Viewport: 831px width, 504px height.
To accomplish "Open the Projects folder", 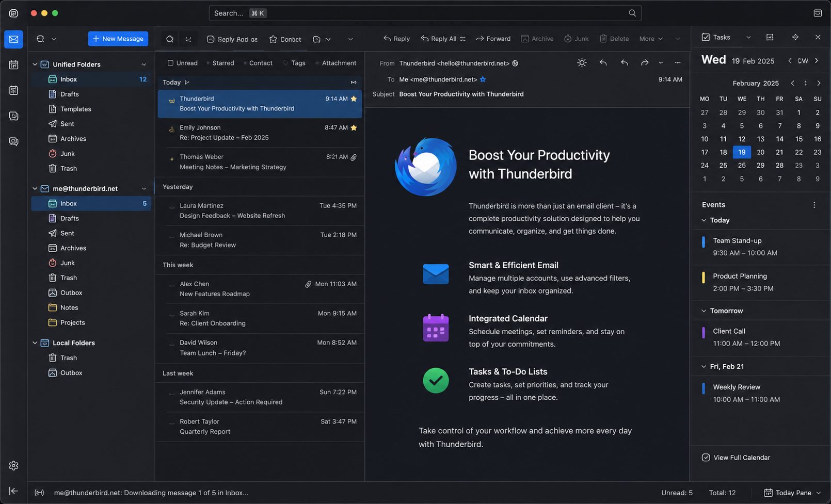I will coord(91,323).
